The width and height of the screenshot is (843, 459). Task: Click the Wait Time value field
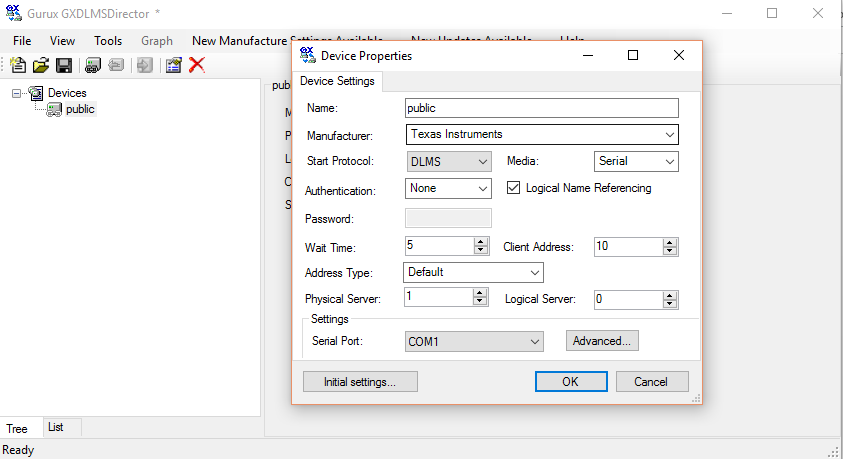click(440, 246)
